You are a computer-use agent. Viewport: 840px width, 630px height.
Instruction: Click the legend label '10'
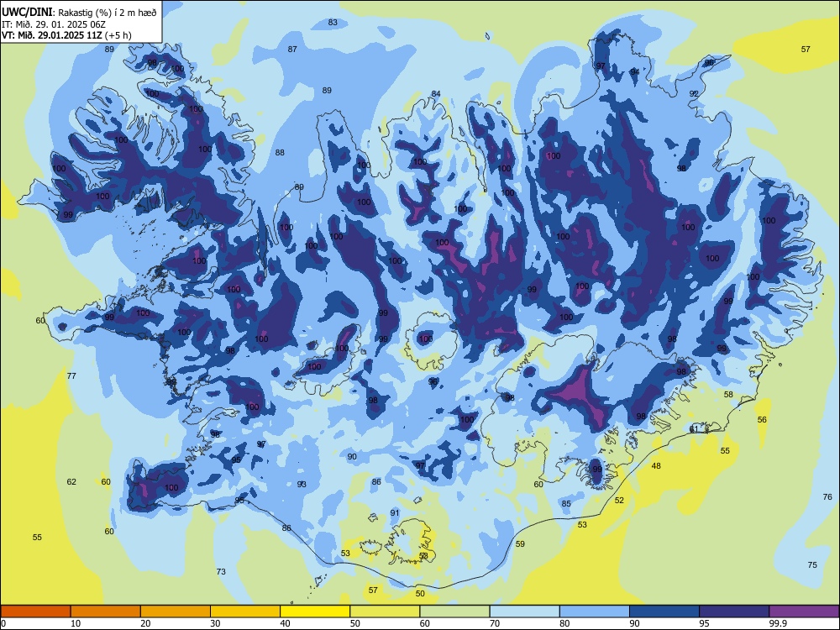click(76, 623)
